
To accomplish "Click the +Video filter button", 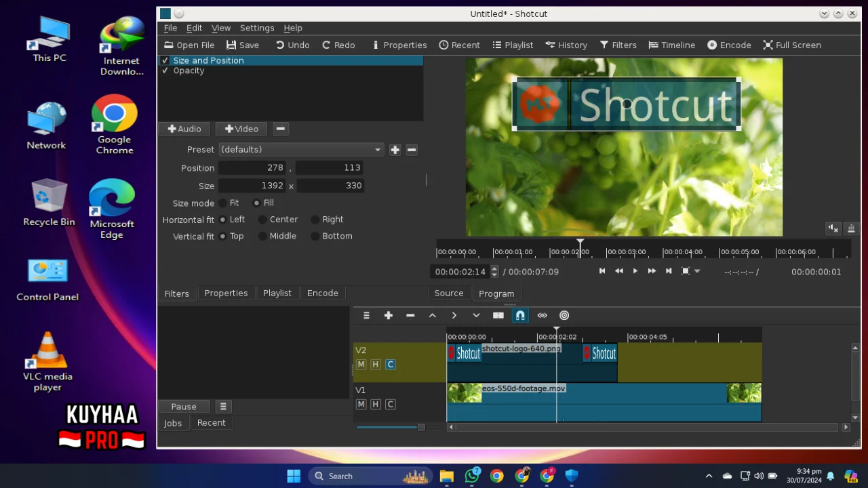I will tap(241, 129).
